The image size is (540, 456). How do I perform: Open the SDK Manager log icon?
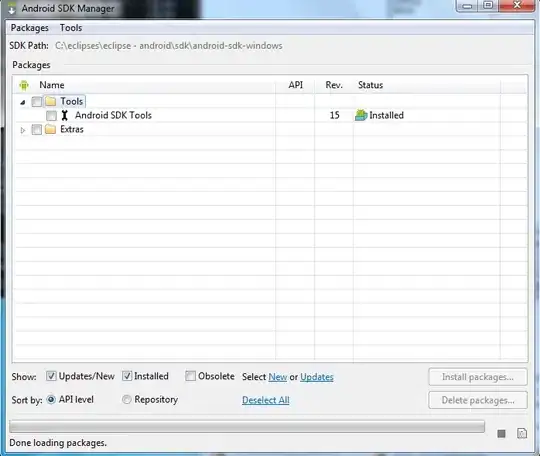click(x=522, y=434)
